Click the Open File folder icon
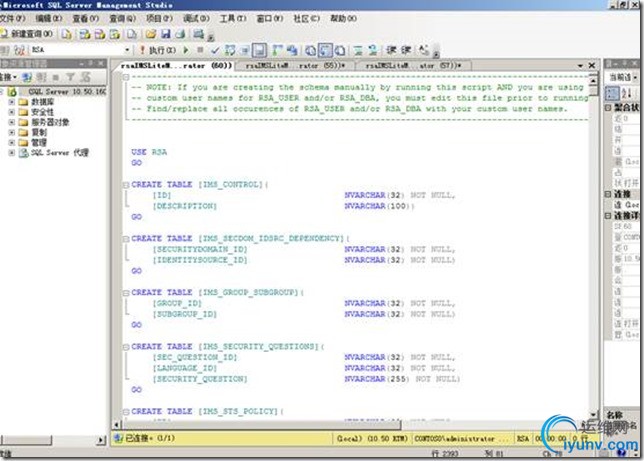644x461 pixels. pos(151,34)
